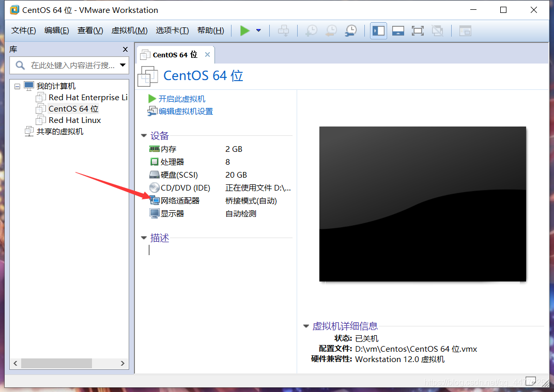This screenshot has height=392, width=554.
Task: Close the 库 library panel
Action: (x=125, y=50)
